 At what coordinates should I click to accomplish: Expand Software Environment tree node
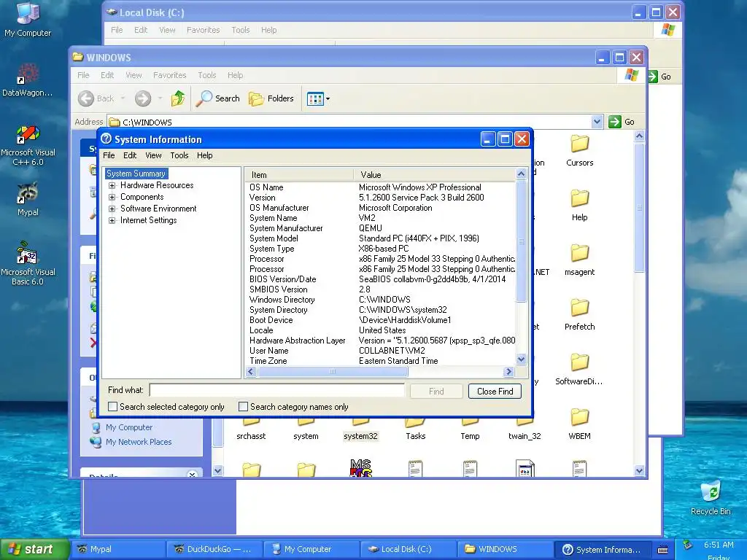point(112,209)
